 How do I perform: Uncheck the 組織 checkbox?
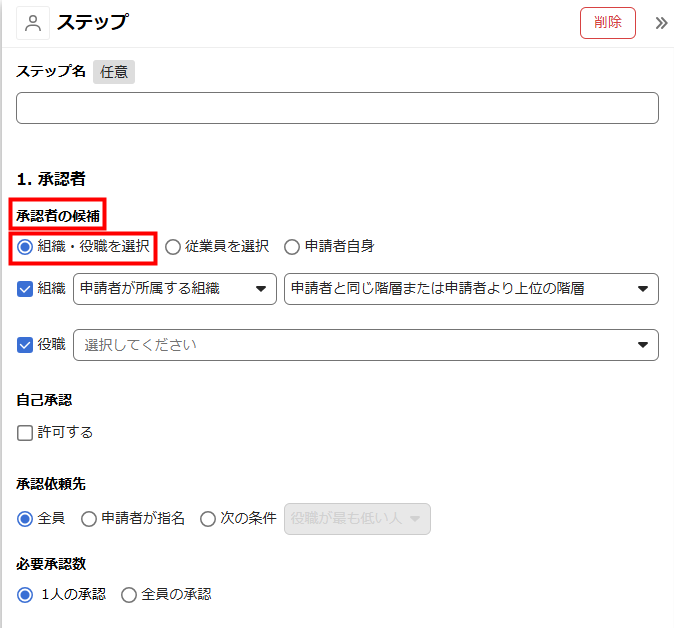pyautogui.click(x=26, y=289)
